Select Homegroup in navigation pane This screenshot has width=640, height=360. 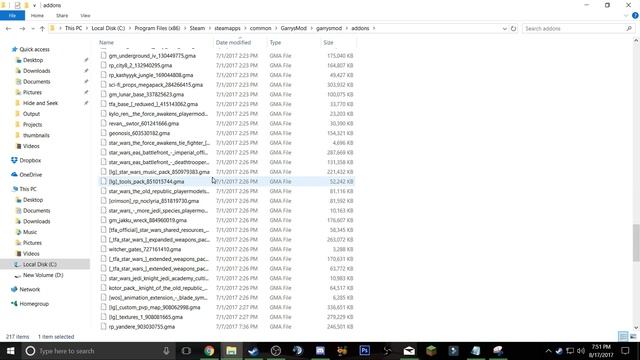pyautogui.click(x=34, y=304)
